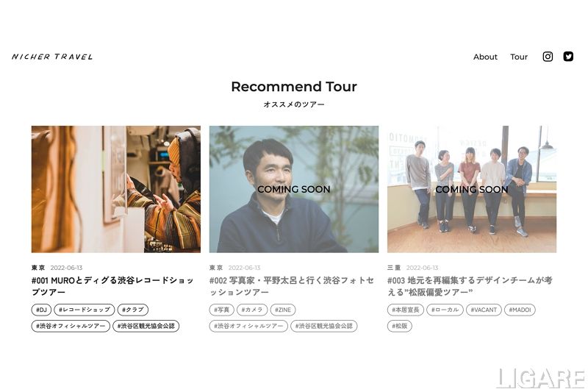Open the Instagram icon link

(548, 57)
